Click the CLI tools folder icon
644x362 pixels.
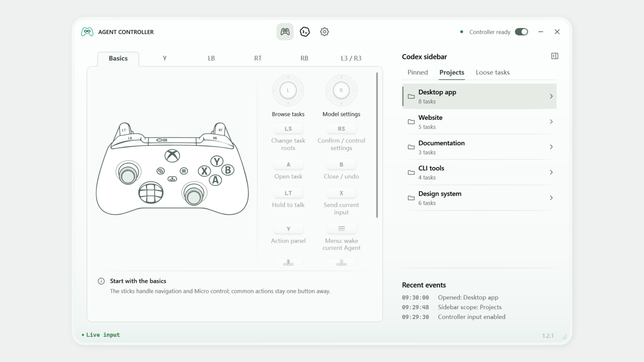point(411,173)
